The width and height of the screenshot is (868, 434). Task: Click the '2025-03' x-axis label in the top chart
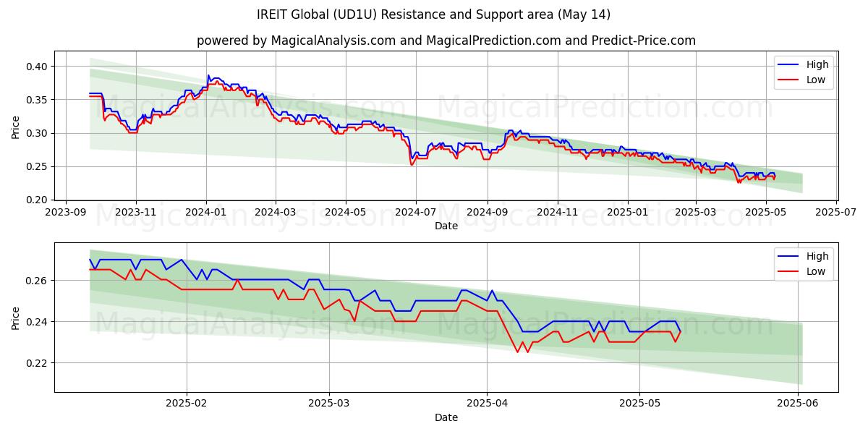tap(696, 213)
